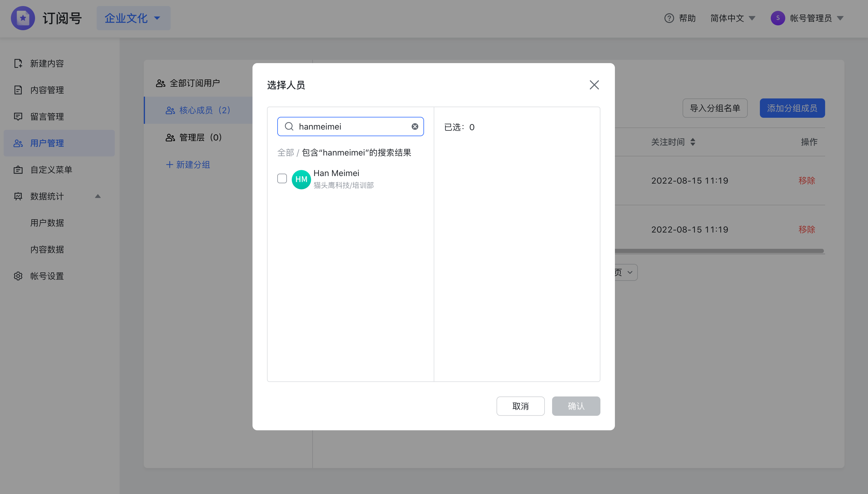This screenshot has width=868, height=494.
Task: Open the 简体中文 language dropdown
Action: [733, 18]
